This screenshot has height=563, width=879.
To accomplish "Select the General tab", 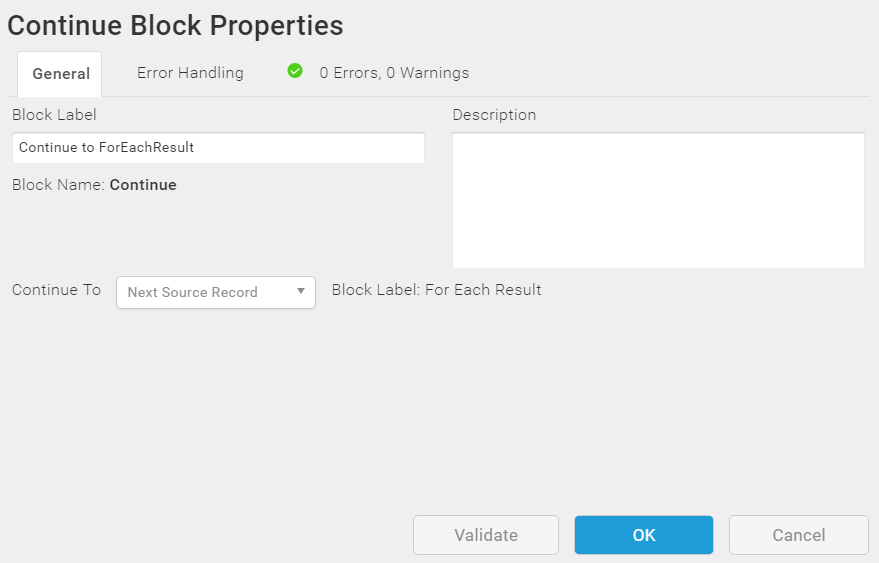I will pos(60,74).
